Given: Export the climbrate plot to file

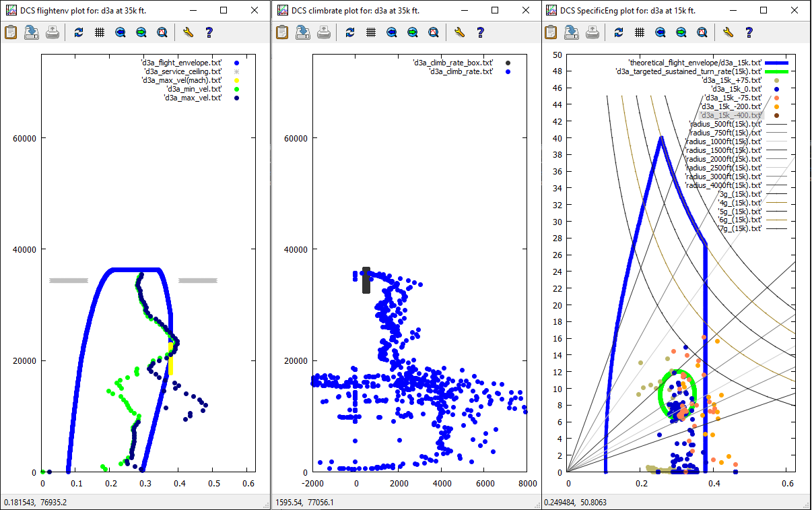Looking at the screenshot, I should [302, 32].
